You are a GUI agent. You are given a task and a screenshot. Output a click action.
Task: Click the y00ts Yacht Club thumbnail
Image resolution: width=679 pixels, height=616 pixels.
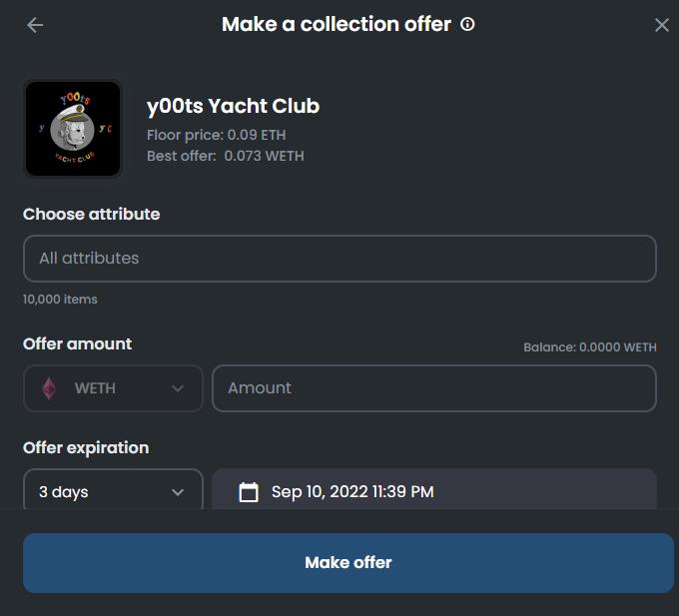73,129
